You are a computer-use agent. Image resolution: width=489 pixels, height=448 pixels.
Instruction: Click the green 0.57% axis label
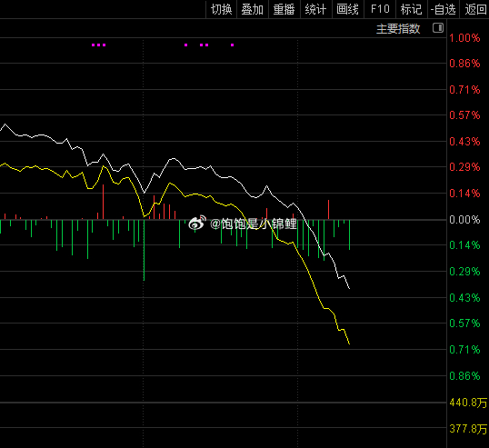click(464, 324)
